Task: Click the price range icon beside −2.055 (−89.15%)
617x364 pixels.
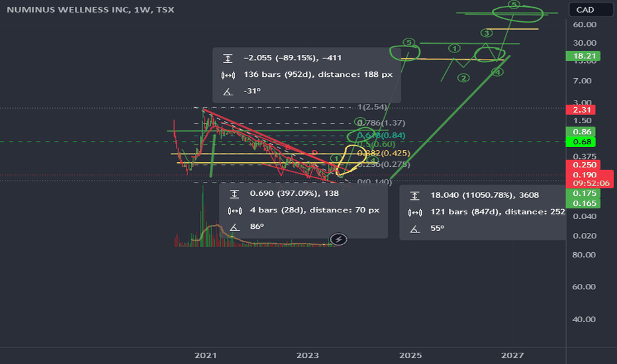Action: 228,58
